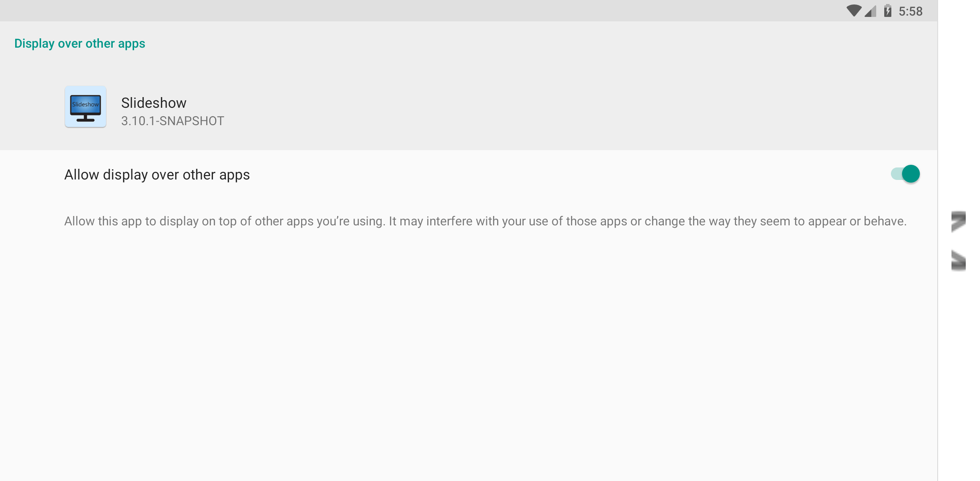Image resolution: width=980 pixels, height=481 pixels.
Task: Open the Display over other apps header
Action: click(80, 43)
